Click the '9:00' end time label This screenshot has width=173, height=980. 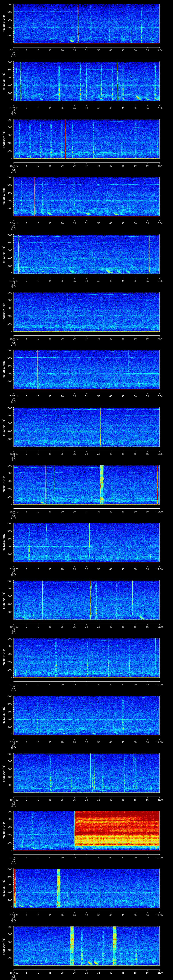(x=160, y=454)
